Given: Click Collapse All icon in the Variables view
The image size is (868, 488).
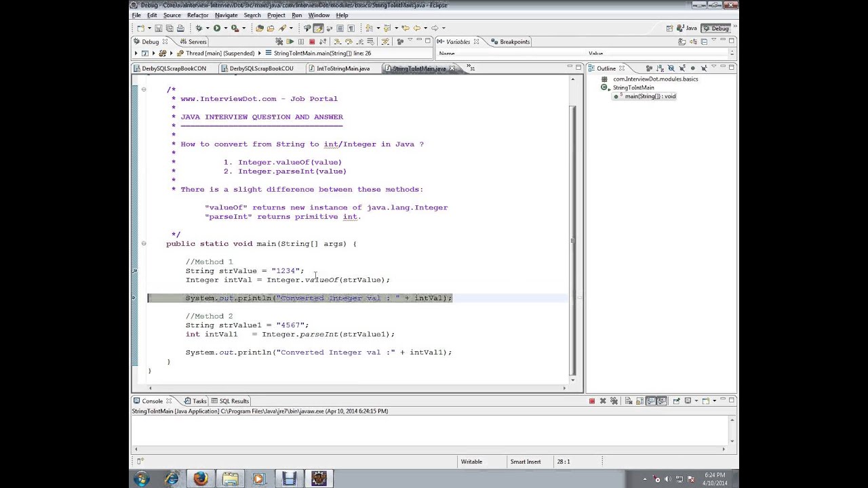Looking at the screenshot, I should (704, 42).
